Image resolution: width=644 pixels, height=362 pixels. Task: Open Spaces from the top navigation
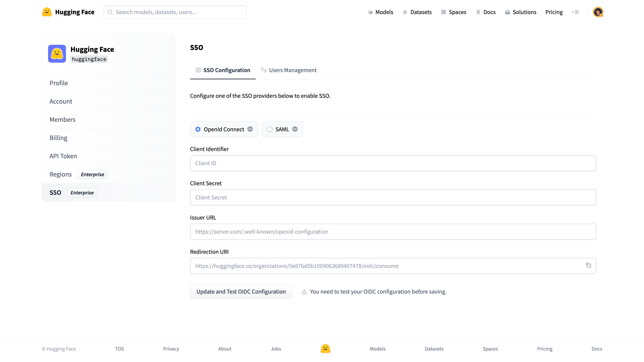[x=454, y=12]
